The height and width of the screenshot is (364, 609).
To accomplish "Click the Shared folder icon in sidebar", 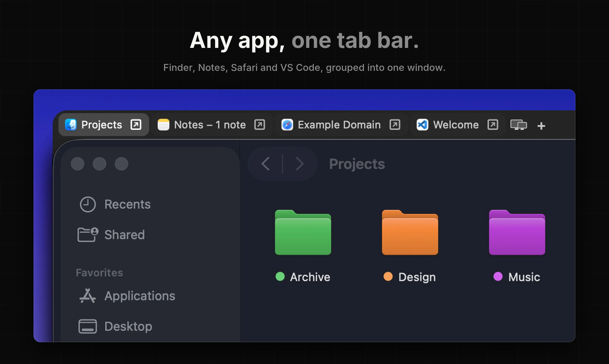I will 88,235.
